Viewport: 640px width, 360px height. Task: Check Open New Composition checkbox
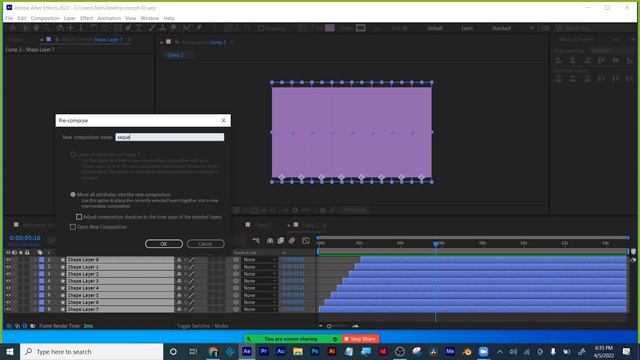click(x=73, y=227)
